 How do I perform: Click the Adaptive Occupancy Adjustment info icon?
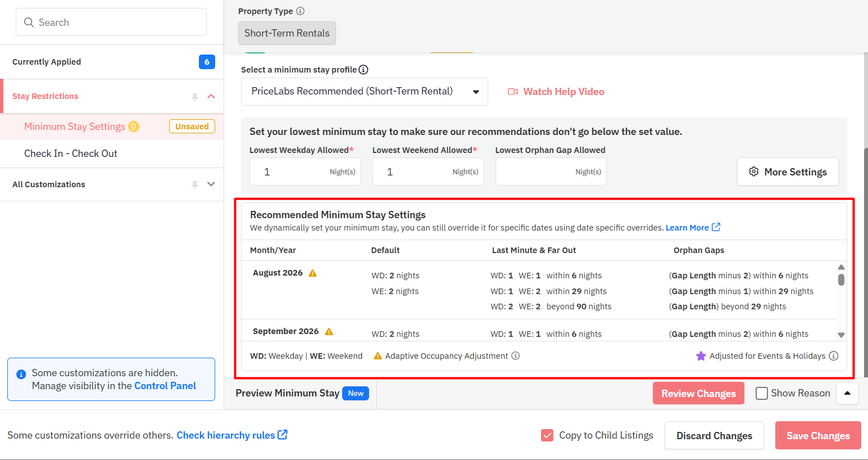pos(515,356)
